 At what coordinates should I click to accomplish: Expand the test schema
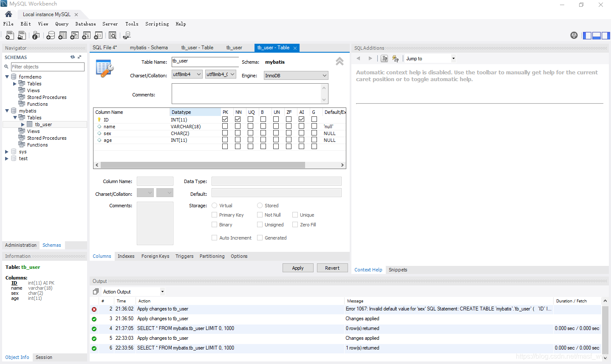coord(7,158)
